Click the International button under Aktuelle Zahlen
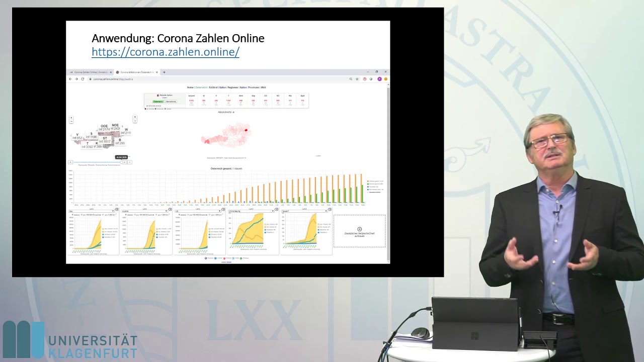The width and height of the screenshot is (644, 362). [171, 102]
